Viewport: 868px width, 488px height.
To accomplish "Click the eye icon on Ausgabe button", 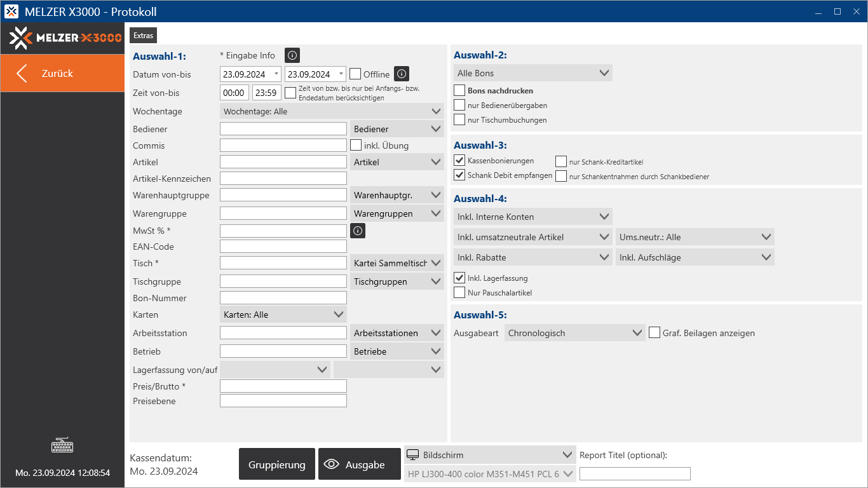I will click(x=331, y=464).
